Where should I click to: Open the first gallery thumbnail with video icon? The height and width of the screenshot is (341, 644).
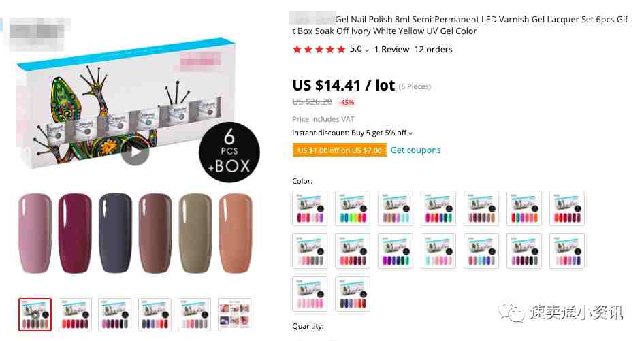35,314
